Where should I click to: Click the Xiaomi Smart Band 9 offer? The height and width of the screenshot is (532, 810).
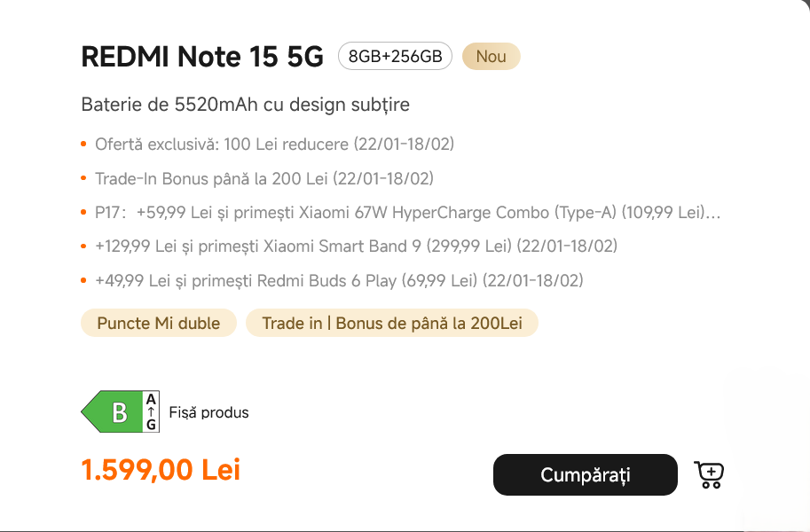[356, 246]
